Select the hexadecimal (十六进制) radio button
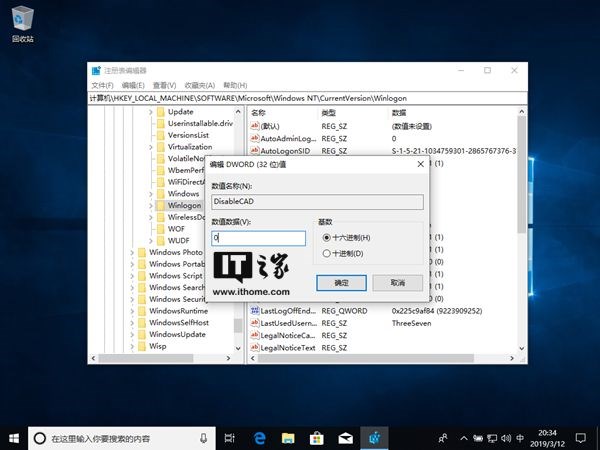Screen dimensions: 600x450 point(326,238)
